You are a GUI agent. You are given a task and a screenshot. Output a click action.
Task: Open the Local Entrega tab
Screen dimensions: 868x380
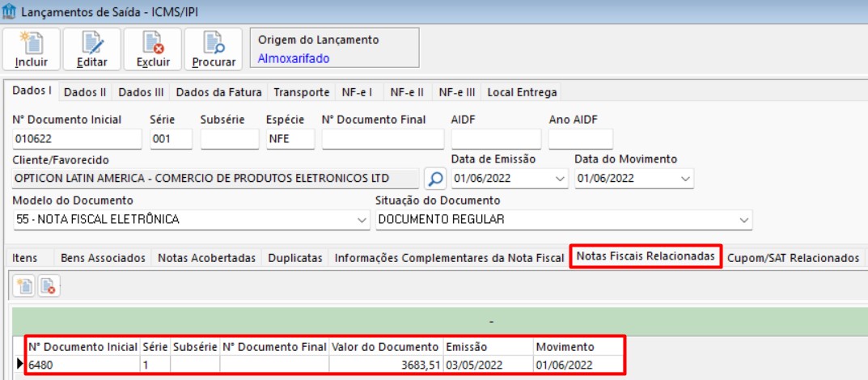522,92
